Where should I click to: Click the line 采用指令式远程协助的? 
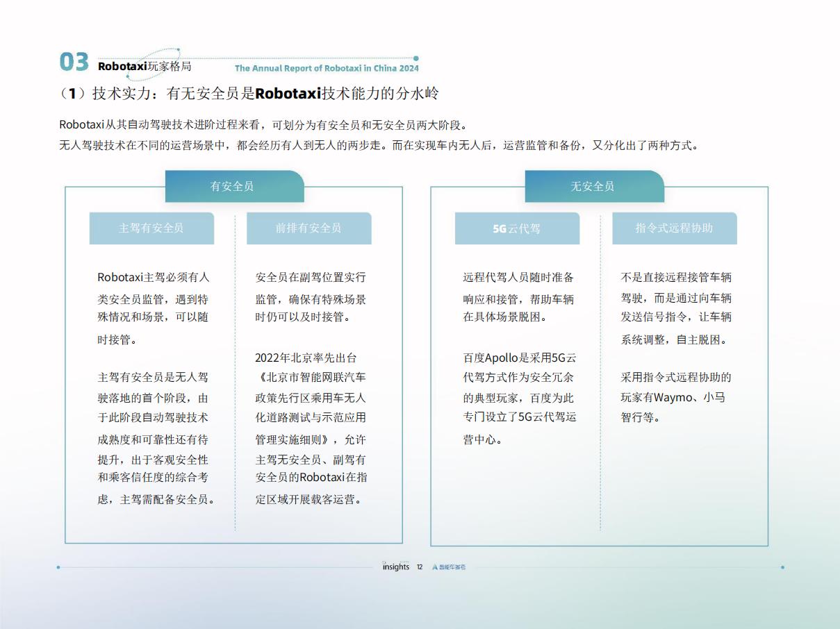pyautogui.click(x=676, y=378)
